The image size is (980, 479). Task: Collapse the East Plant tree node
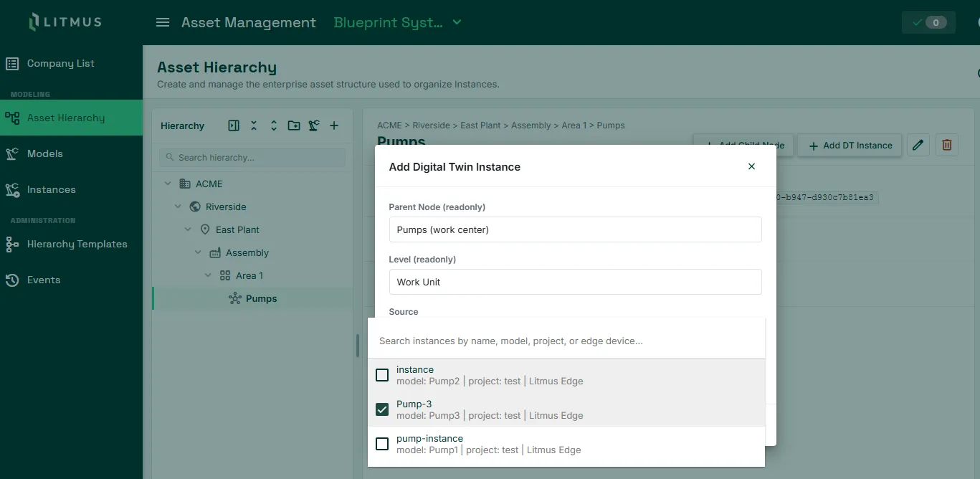(x=188, y=229)
